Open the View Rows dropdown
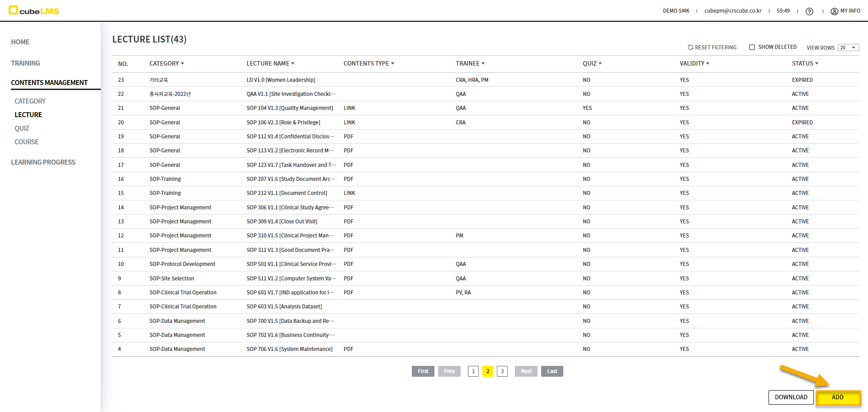Image resolution: width=868 pixels, height=412 pixels. pos(848,47)
